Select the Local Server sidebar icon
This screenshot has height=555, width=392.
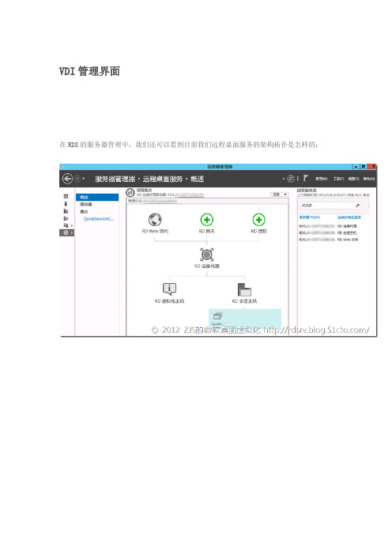(66, 204)
